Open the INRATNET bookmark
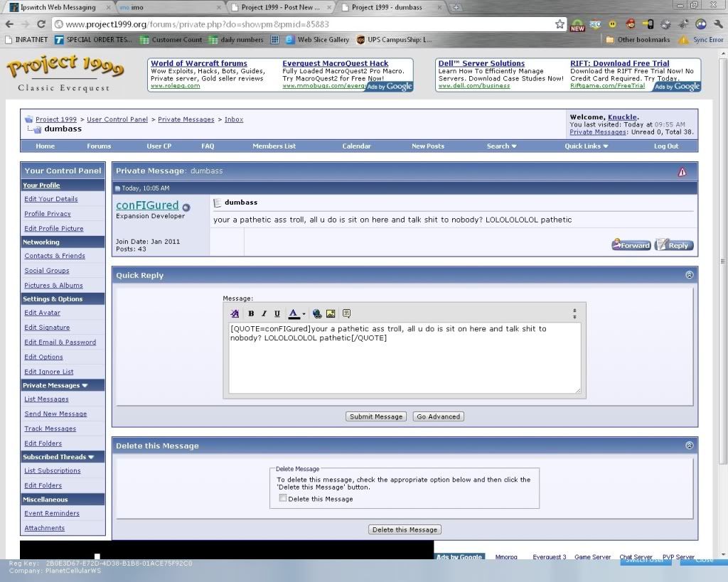 pos(26,40)
